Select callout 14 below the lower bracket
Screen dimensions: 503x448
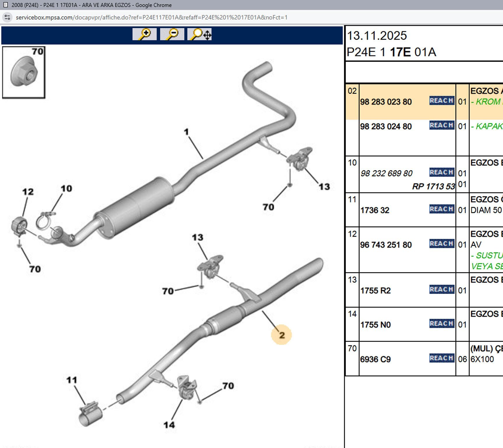click(x=169, y=425)
